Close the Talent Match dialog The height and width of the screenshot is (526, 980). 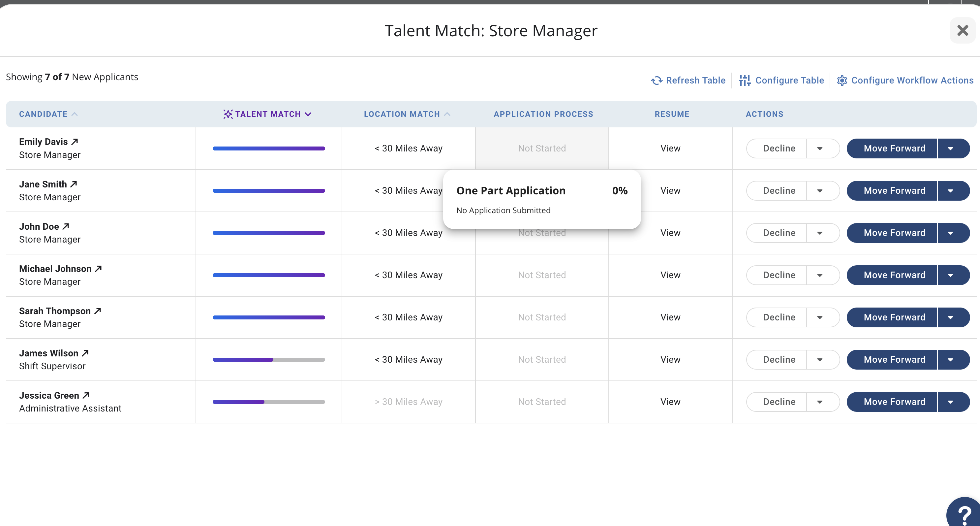(963, 30)
